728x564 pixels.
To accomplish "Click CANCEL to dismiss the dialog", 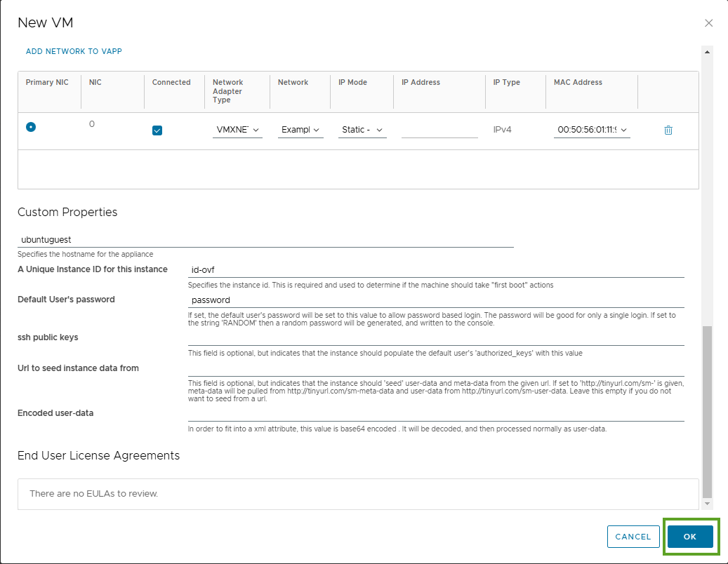I will [x=633, y=536].
